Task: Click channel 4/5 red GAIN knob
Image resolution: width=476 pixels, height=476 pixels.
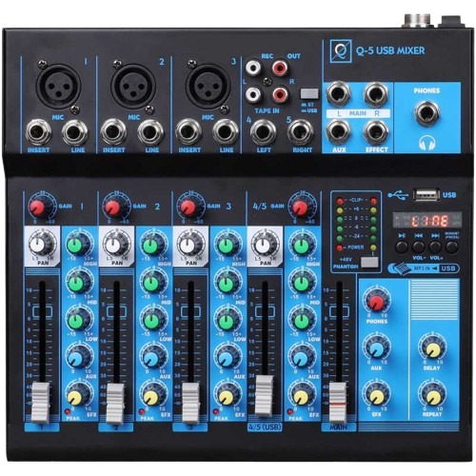Action: tap(300, 207)
